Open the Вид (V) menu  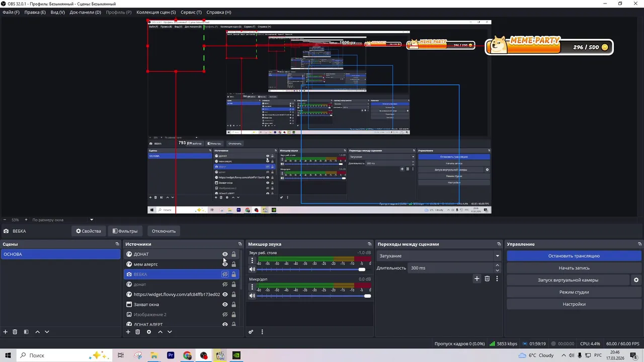[57, 12]
